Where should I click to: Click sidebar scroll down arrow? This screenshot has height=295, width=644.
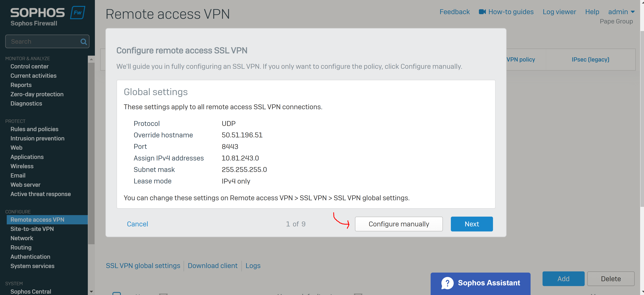click(91, 291)
